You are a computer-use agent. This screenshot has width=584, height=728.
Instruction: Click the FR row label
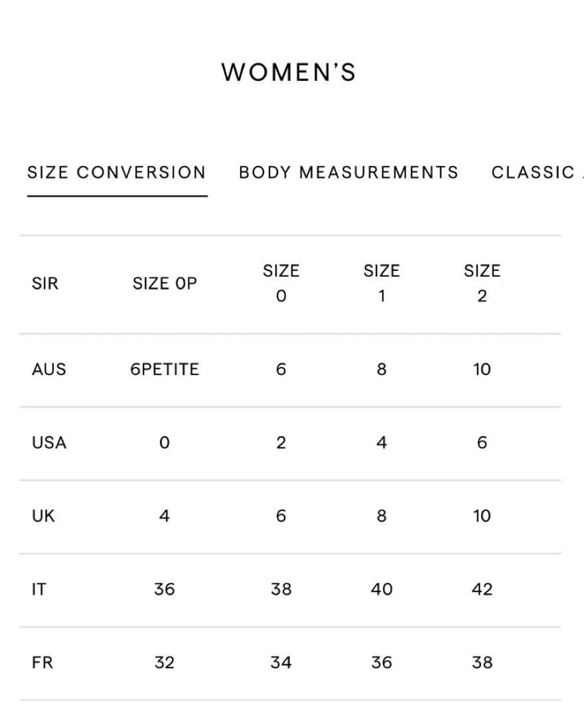pyautogui.click(x=42, y=662)
